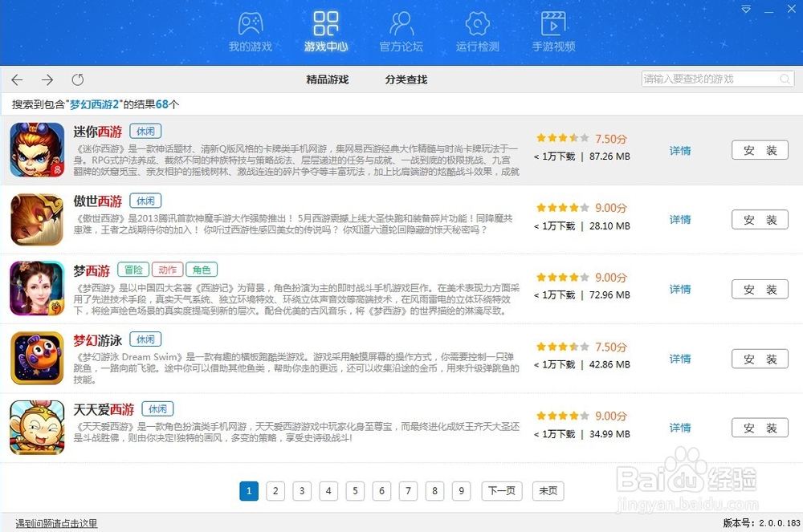
Task: Click the search magnifier icon
Action: 785,79
